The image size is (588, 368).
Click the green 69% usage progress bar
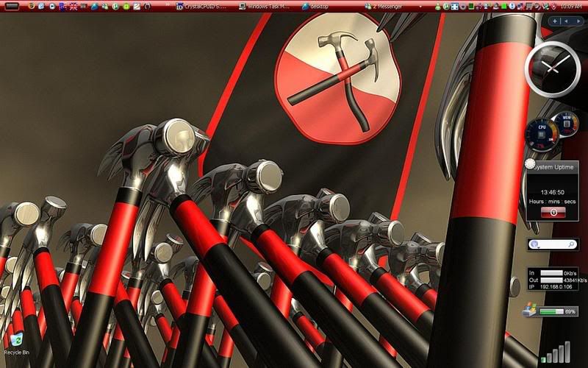coord(551,311)
